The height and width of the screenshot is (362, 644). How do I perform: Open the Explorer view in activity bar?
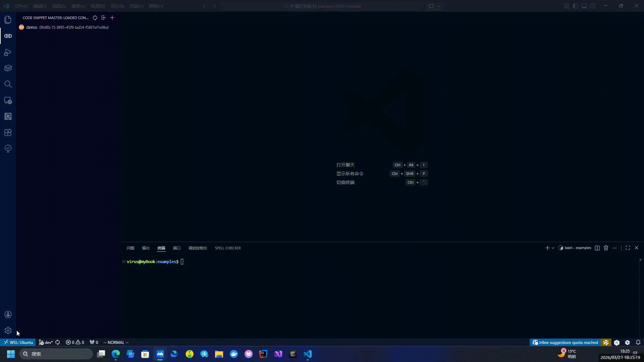[8, 20]
